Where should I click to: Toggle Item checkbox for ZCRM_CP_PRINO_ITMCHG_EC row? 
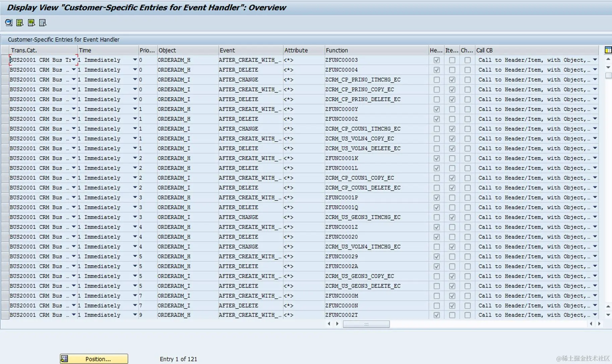pos(452,80)
